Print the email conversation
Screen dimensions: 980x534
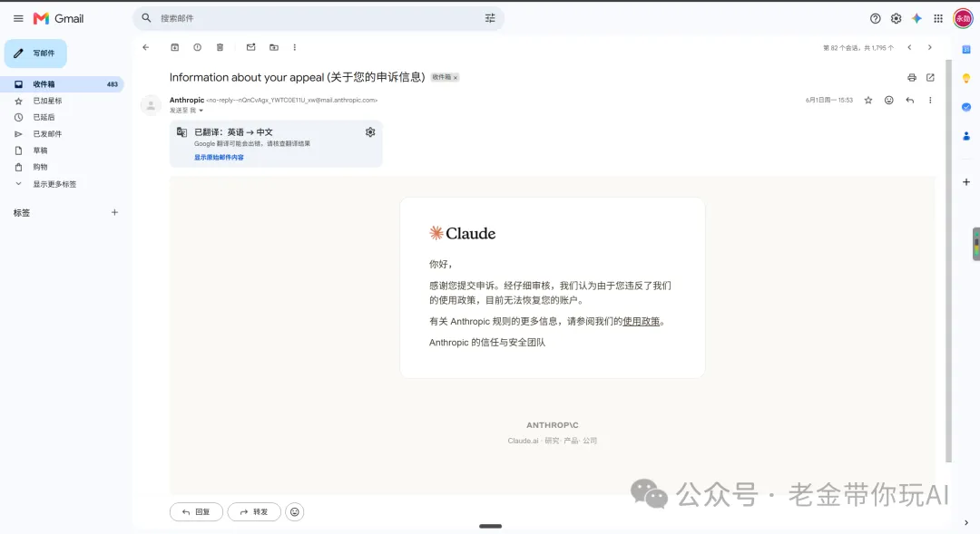(x=911, y=77)
